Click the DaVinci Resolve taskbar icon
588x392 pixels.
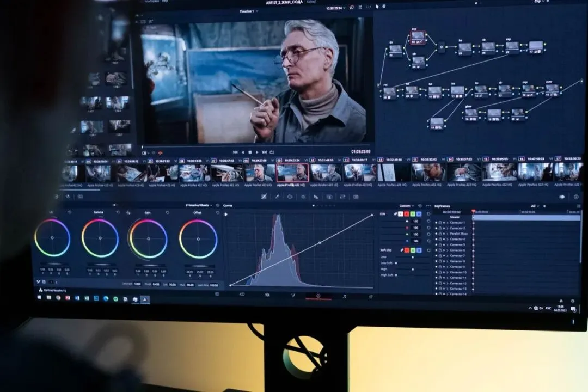click(145, 299)
